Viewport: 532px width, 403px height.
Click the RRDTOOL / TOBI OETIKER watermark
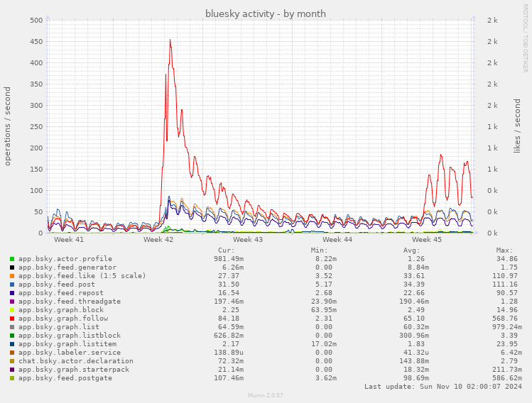click(x=525, y=38)
